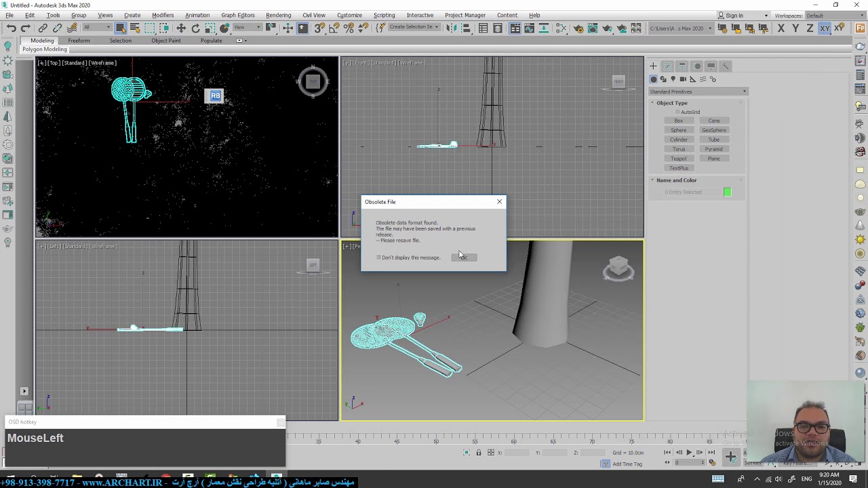Activate the Select Object tool
Viewport: 868px width, 488px height.
pos(120,28)
